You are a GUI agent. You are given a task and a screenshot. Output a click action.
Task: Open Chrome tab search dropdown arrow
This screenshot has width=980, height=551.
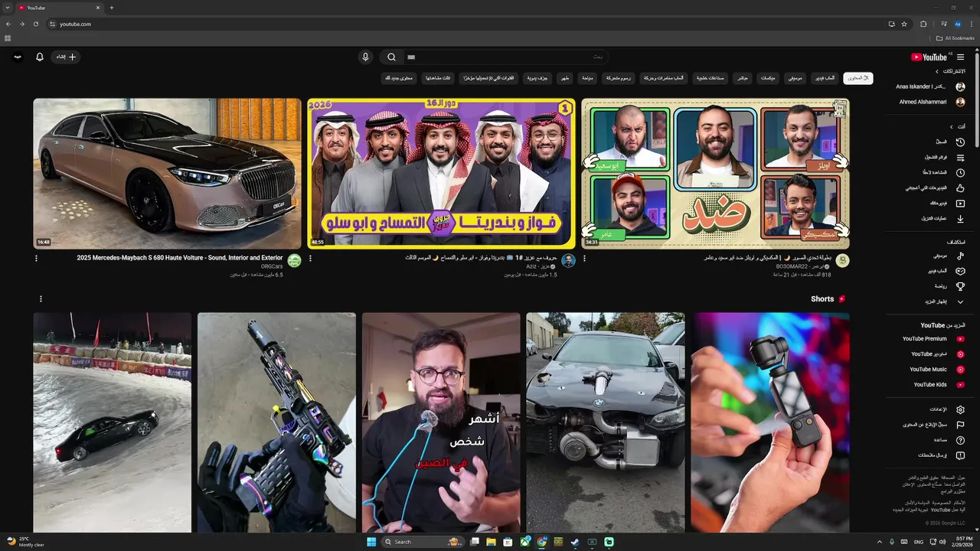8,8
